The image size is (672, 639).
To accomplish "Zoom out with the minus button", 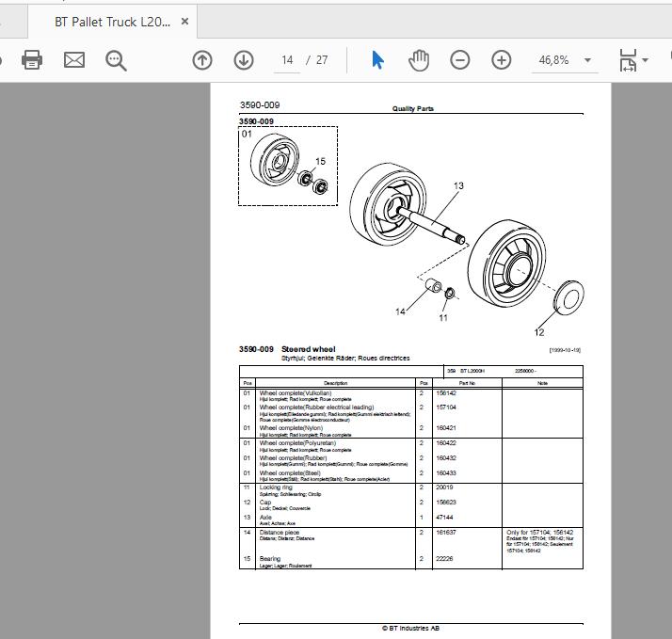I will point(460,60).
